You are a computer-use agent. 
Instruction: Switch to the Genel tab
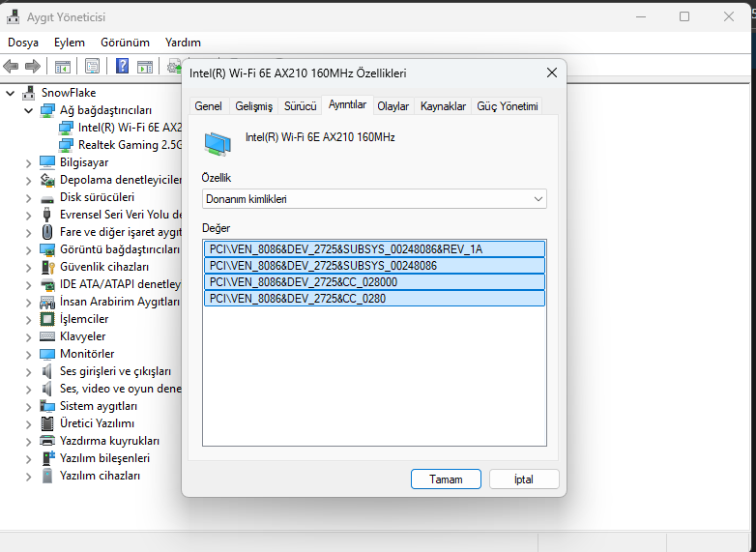coord(208,106)
